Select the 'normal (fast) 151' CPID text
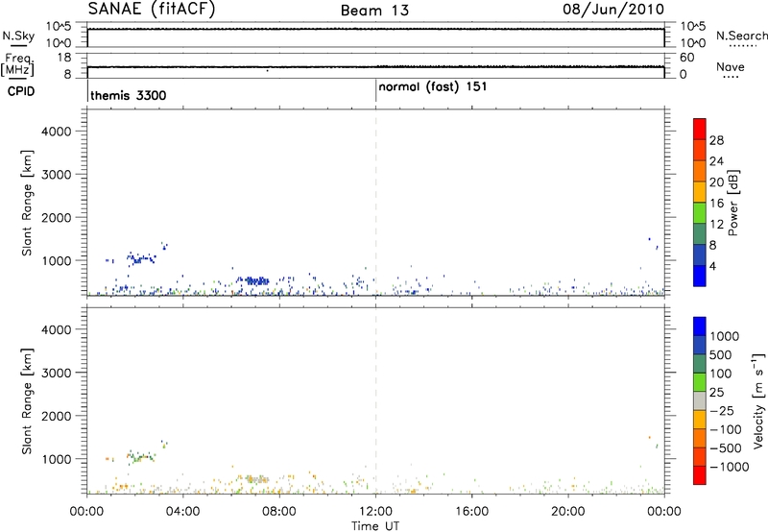Screen dimensions: 768x532 [x=433, y=87]
